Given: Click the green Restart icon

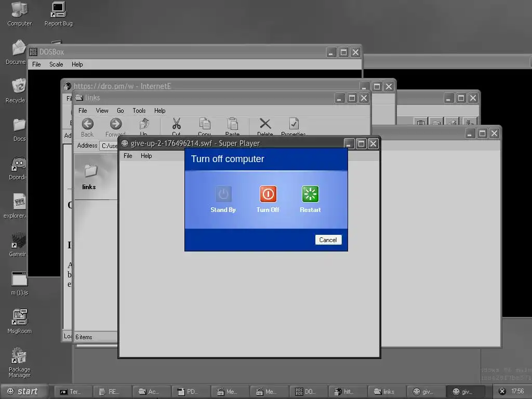Looking at the screenshot, I should [310, 194].
